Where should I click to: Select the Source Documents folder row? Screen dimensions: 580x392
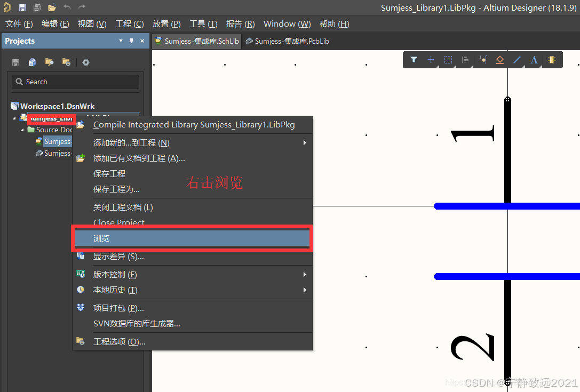50,130
